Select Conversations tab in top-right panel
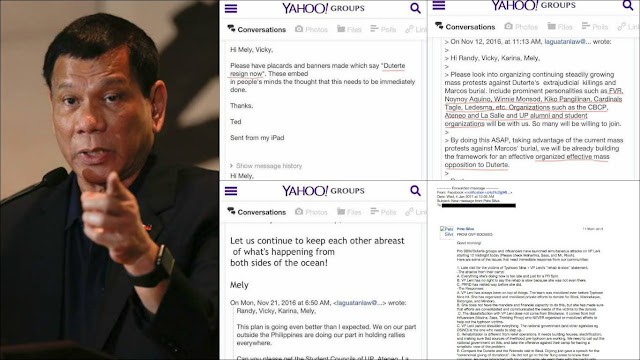 tap(465, 27)
